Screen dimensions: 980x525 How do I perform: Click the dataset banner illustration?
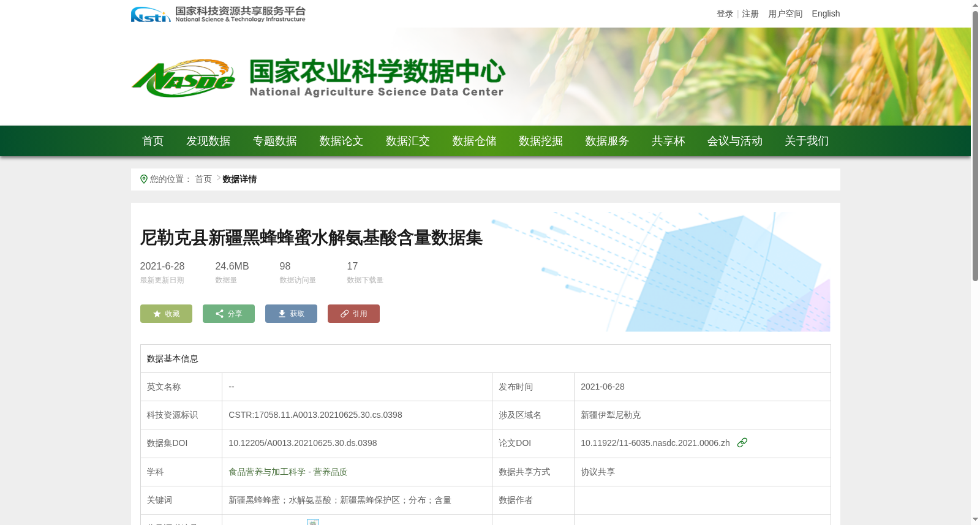pos(661,272)
